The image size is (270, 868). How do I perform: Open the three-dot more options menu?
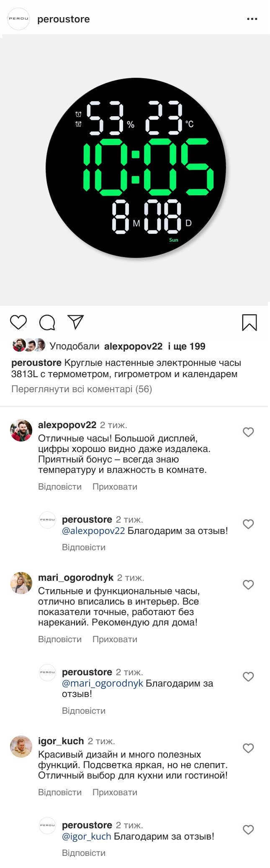point(252,19)
